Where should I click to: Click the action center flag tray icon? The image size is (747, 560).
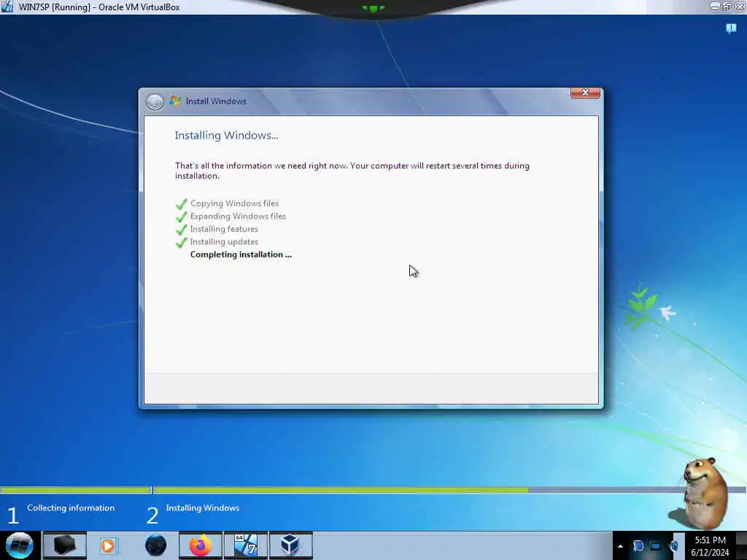pyautogui.click(x=638, y=546)
